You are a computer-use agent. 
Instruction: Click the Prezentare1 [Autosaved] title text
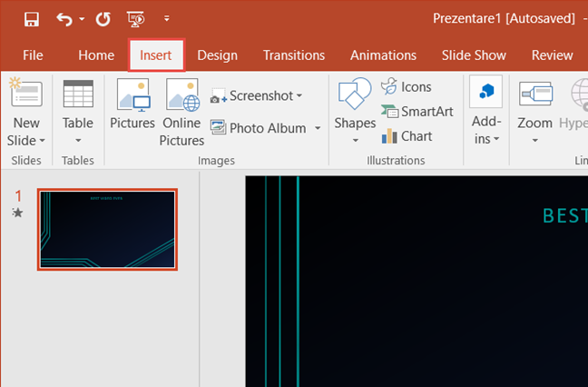click(x=504, y=18)
